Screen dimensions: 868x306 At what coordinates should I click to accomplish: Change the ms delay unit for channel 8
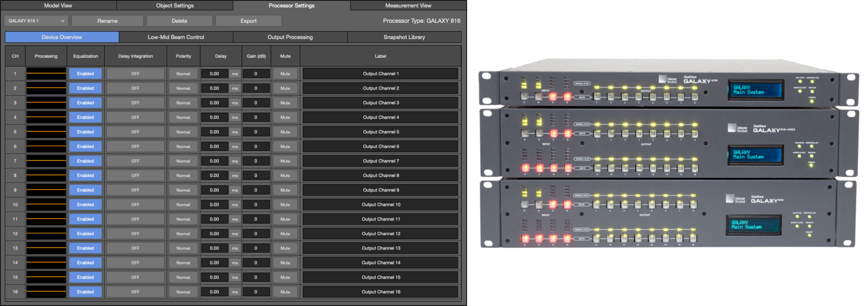pyautogui.click(x=235, y=175)
